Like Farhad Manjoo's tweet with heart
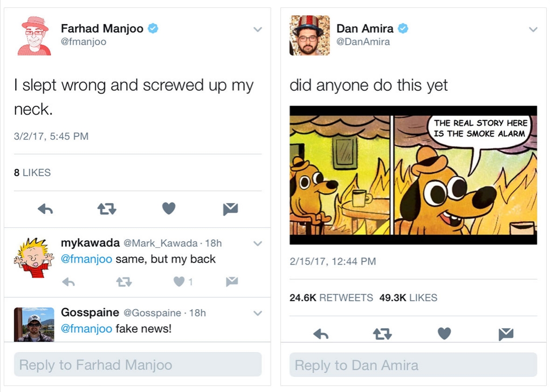 [x=169, y=209]
